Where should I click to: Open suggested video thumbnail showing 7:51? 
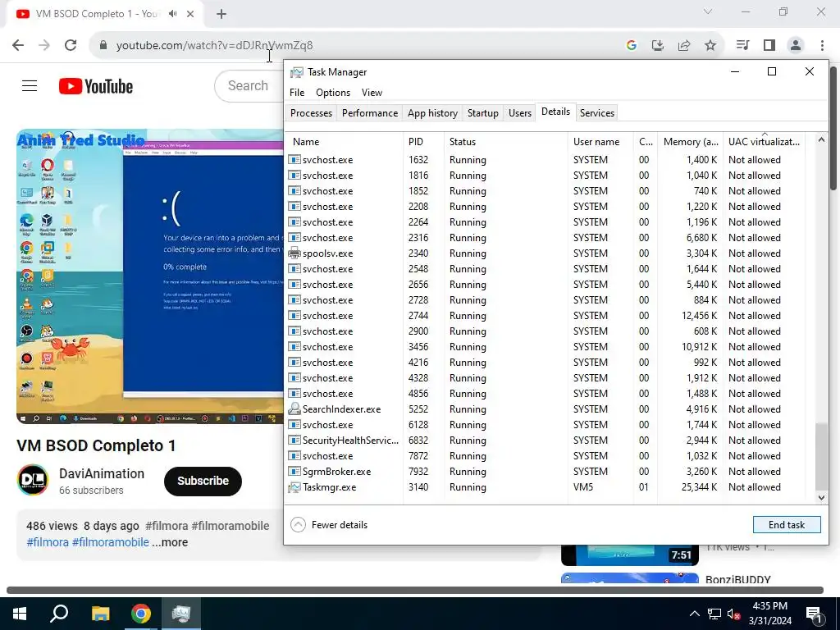pyautogui.click(x=629, y=555)
